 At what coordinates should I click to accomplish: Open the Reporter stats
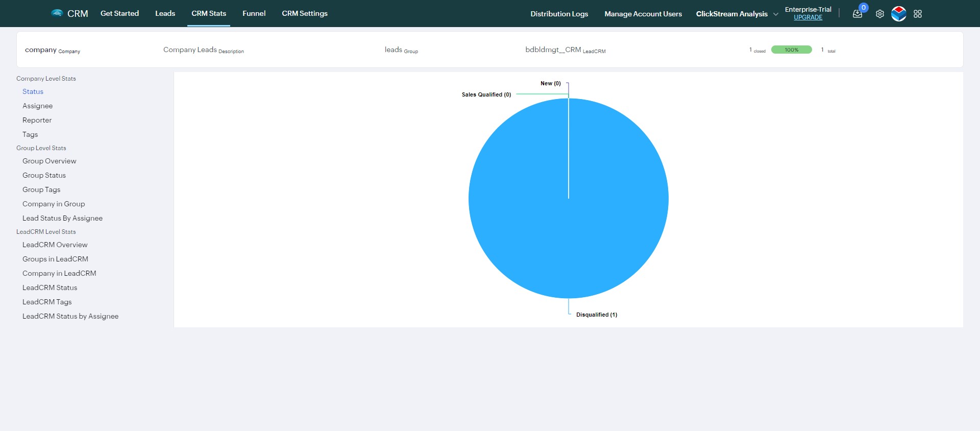click(37, 120)
